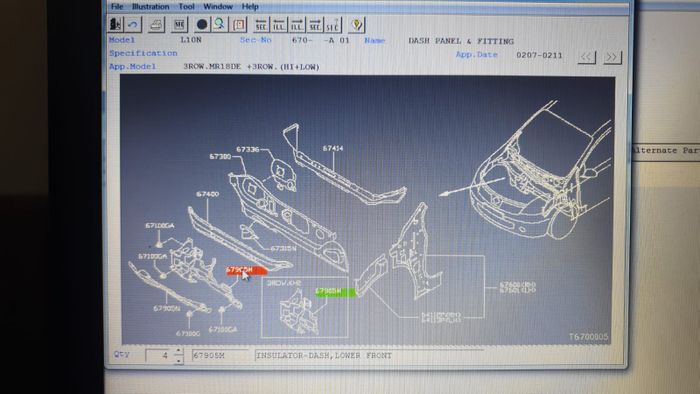Select 67100GA callout beside 67100G label

click(223, 329)
